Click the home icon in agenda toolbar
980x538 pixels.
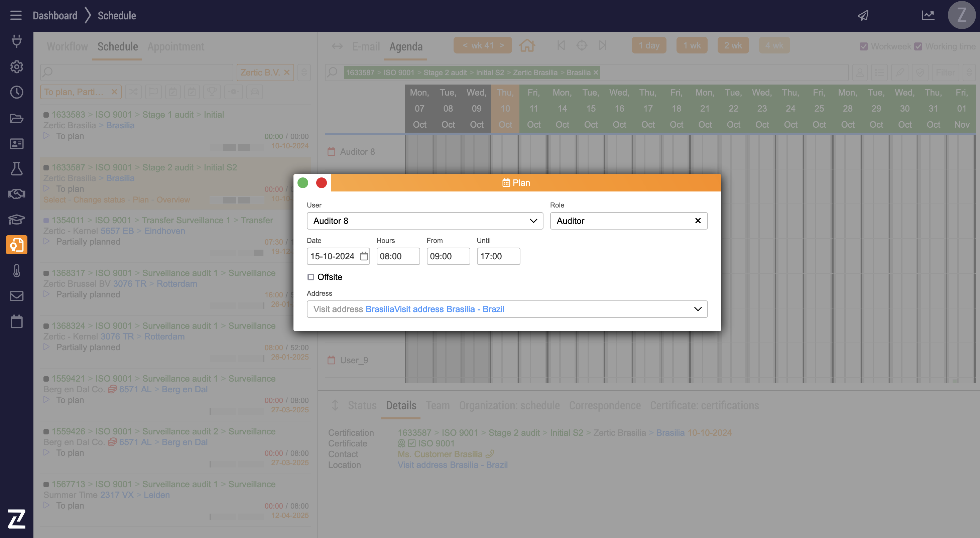527,46
